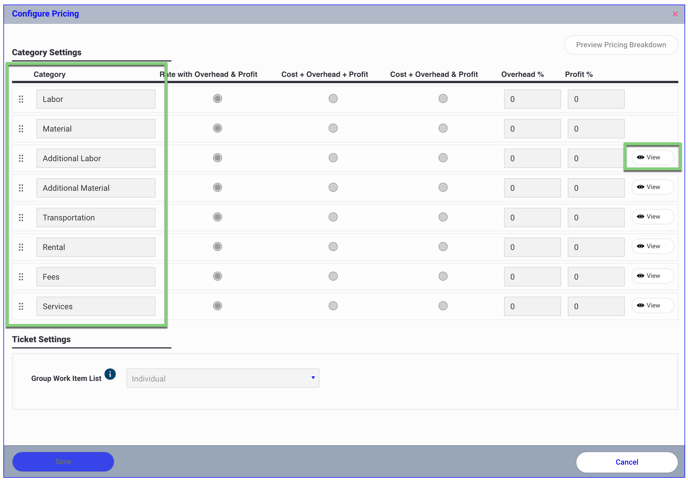Click the Category column header
The height and width of the screenshot is (480, 688).
50,74
